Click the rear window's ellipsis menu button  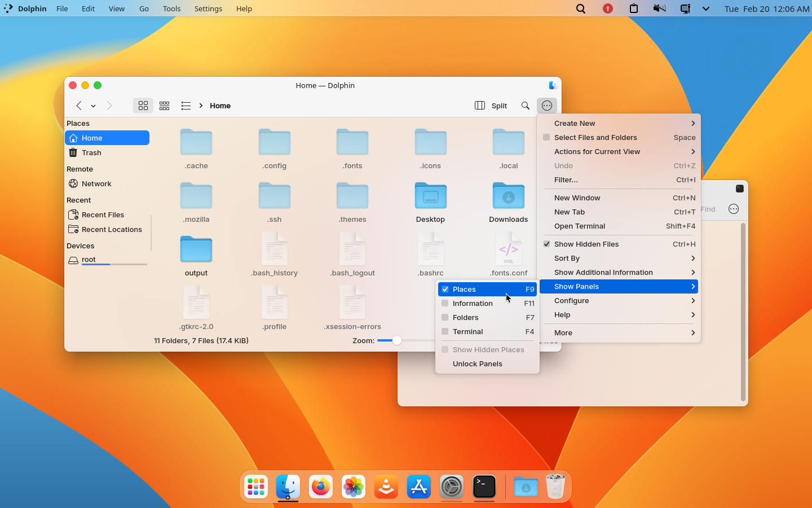734,209
